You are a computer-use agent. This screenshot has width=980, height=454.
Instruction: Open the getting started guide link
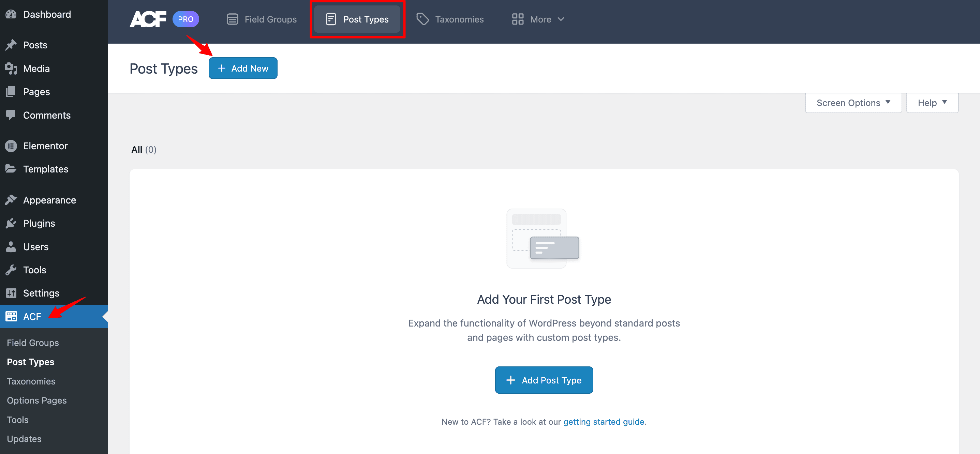603,421
